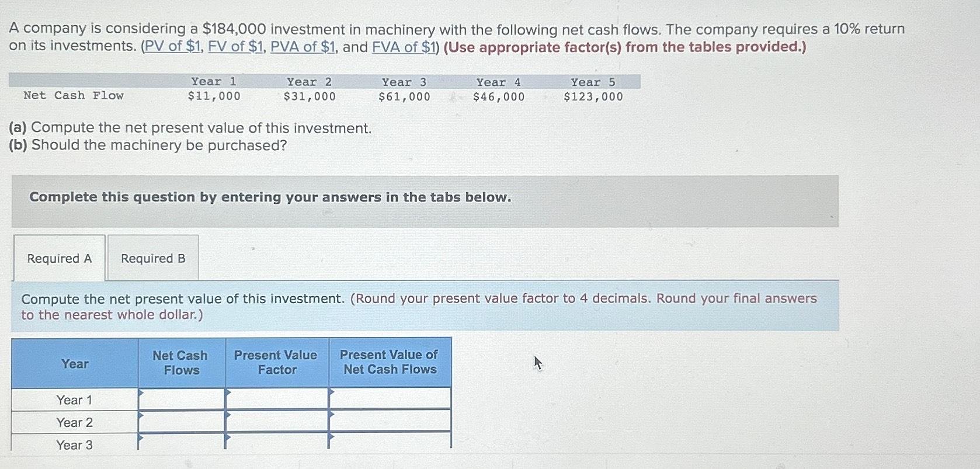Switch to the Required B tab

click(152, 258)
